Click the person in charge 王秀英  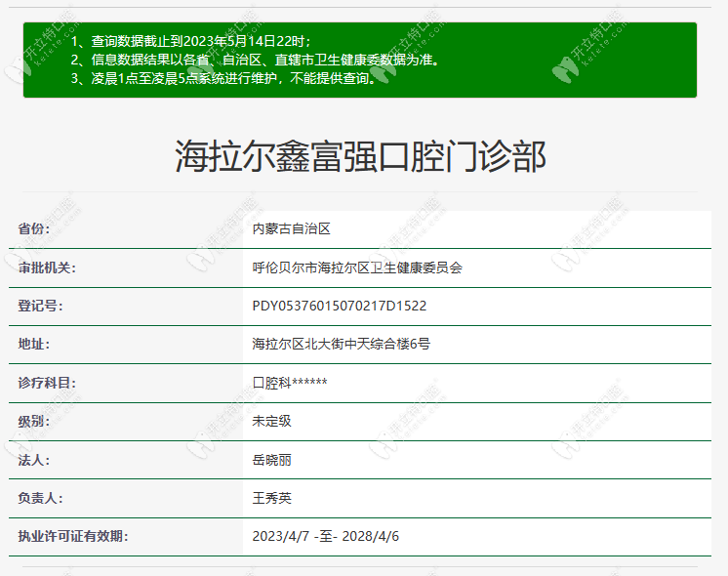pos(272,498)
